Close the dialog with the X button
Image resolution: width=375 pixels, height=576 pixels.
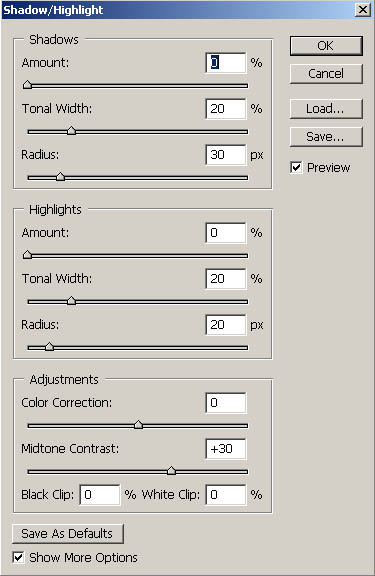[363, 10]
